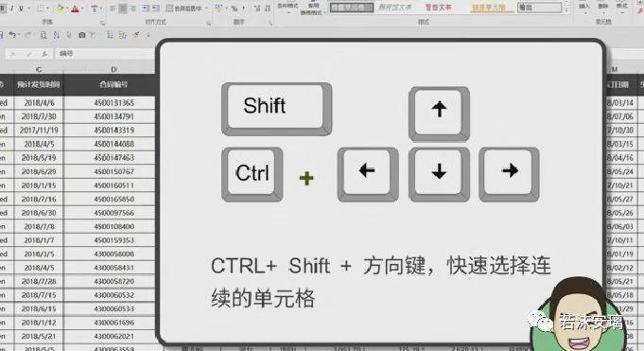This screenshot has height=351, width=644.
Task: Select cell with date 2018/7/28
Action: [x=39, y=282]
